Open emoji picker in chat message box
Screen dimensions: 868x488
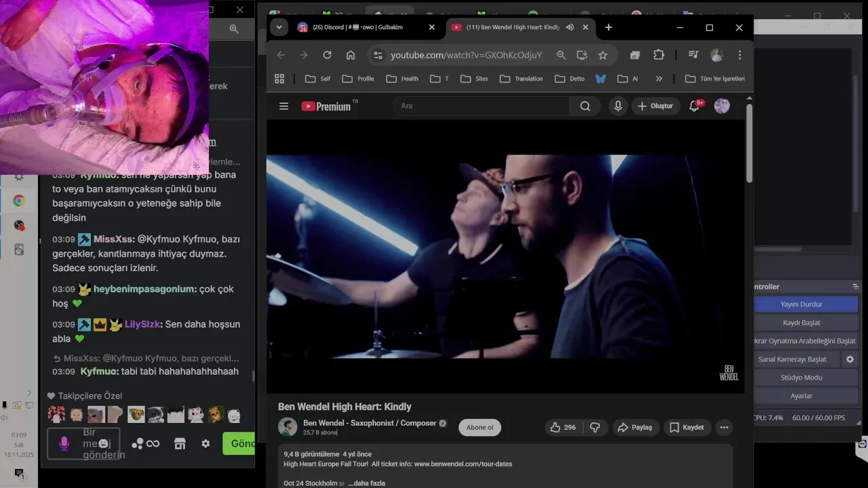(x=104, y=443)
